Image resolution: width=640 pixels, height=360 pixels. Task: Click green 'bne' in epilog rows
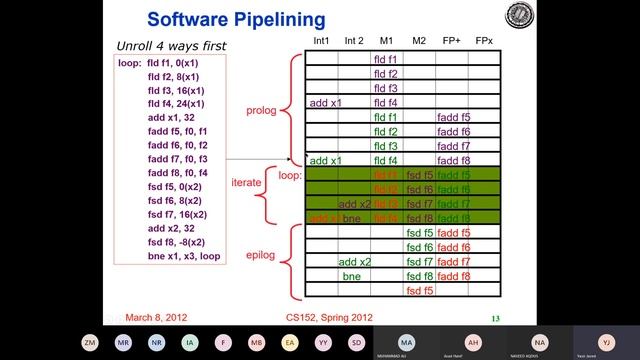pyautogui.click(x=351, y=276)
